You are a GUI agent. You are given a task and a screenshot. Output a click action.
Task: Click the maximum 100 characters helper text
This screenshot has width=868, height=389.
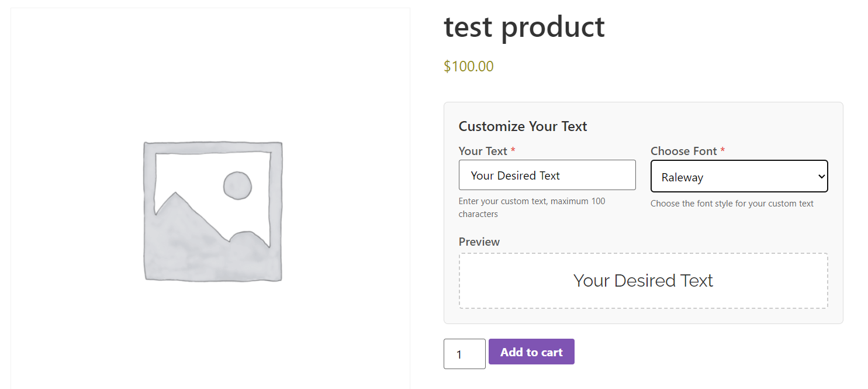pyautogui.click(x=532, y=208)
